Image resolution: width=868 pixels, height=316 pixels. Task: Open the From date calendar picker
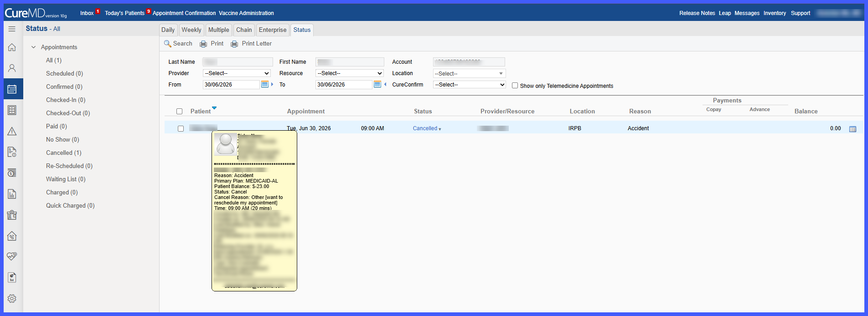coord(264,84)
